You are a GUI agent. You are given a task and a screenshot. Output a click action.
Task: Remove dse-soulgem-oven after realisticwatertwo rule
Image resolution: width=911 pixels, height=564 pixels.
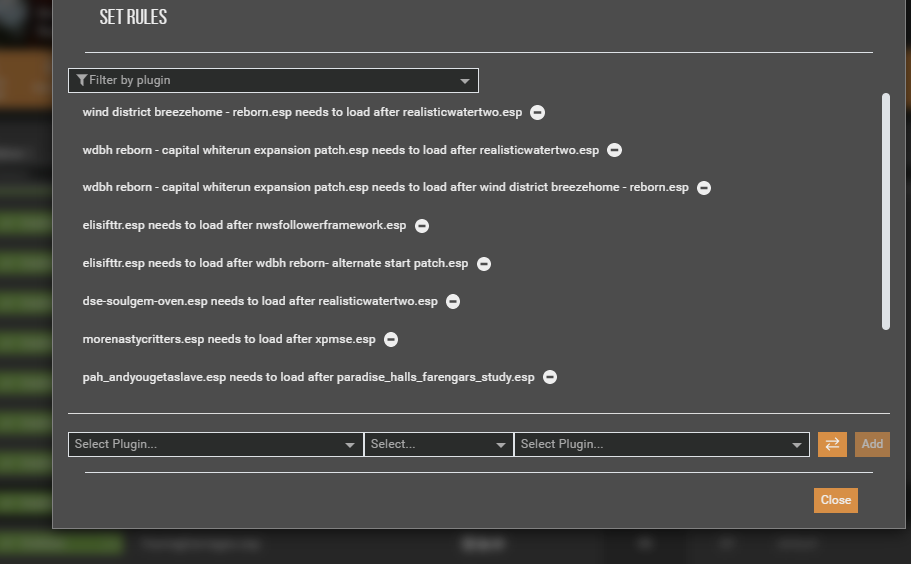click(x=453, y=301)
